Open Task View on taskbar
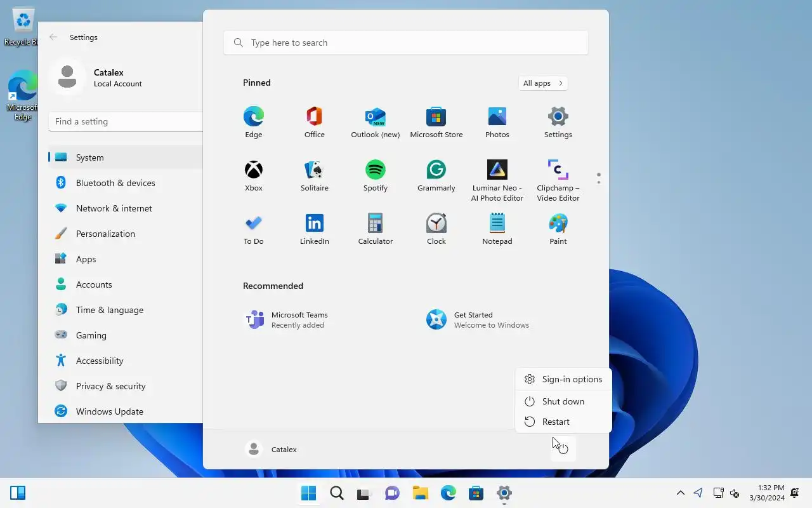Screen dimensions: 812x508 point(364,493)
